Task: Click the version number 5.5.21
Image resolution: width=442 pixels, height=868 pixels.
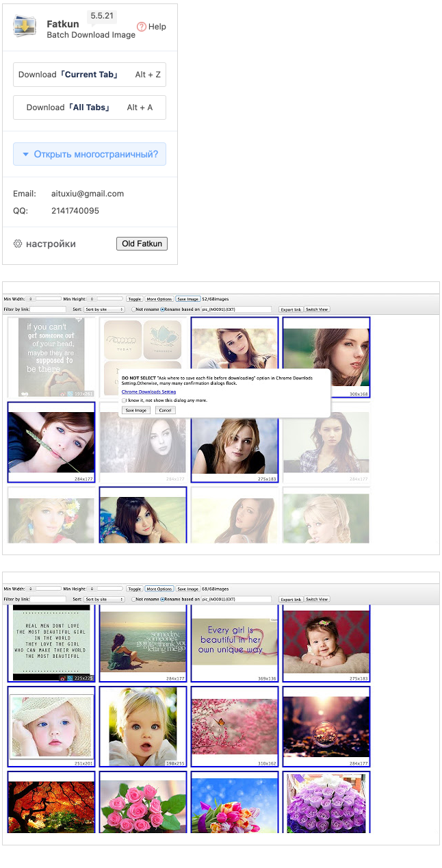Action: coord(103,14)
